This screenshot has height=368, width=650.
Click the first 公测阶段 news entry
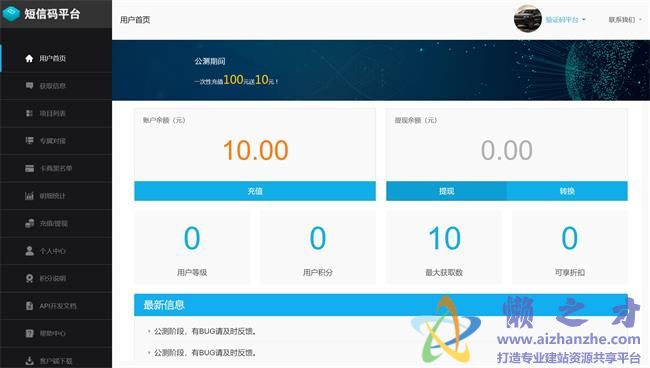click(x=205, y=332)
